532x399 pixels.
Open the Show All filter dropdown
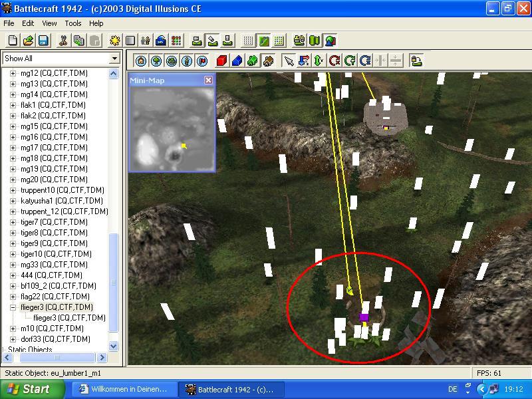[114, 59]
